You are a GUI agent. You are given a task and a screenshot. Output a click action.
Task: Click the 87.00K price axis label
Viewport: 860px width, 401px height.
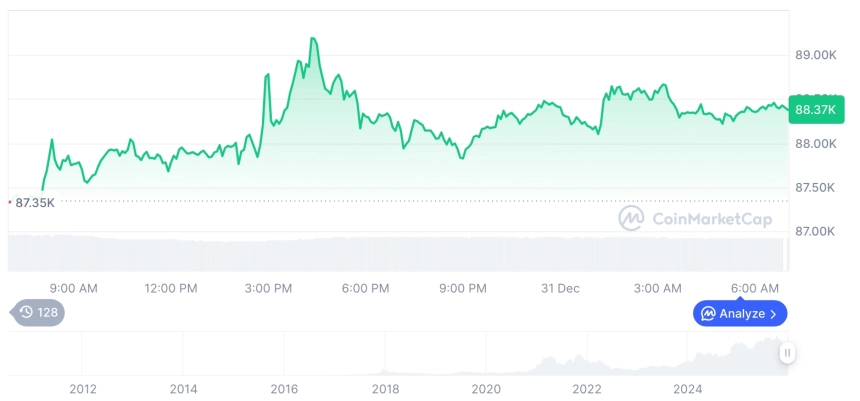[x=815, y=231]
